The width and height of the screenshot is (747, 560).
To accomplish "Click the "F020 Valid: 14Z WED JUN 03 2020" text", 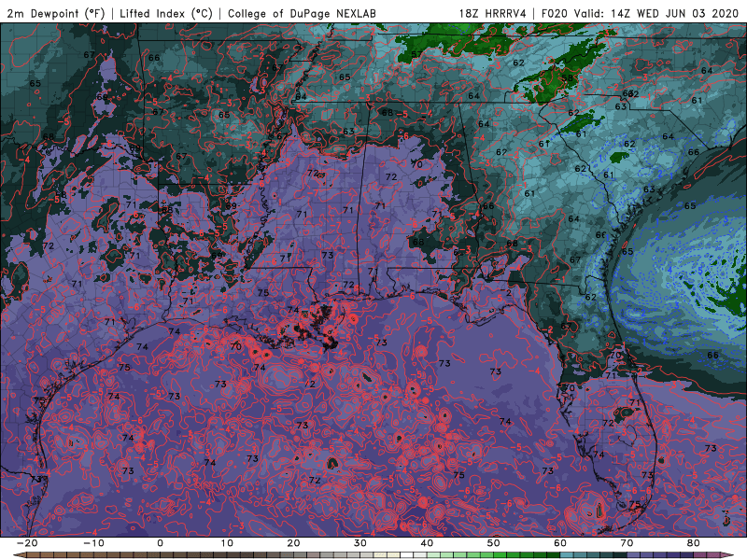I will [640, 13].
